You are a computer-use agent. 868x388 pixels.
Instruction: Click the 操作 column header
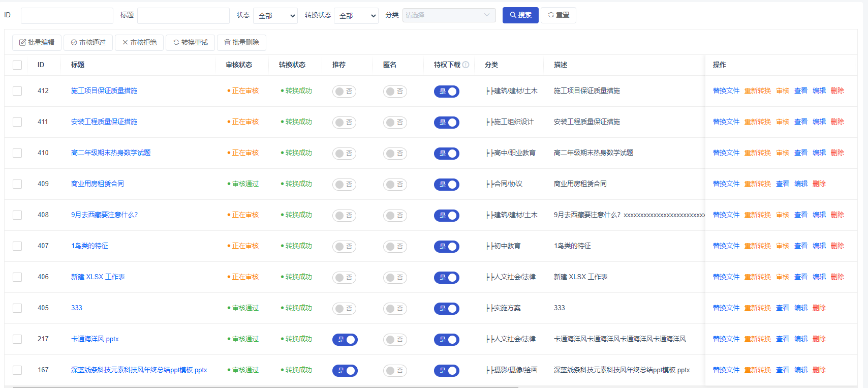[x=720, y=65]
